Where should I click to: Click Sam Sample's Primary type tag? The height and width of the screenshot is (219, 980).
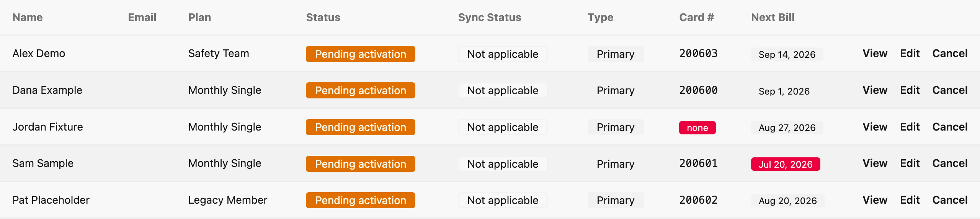click(616, 164)
